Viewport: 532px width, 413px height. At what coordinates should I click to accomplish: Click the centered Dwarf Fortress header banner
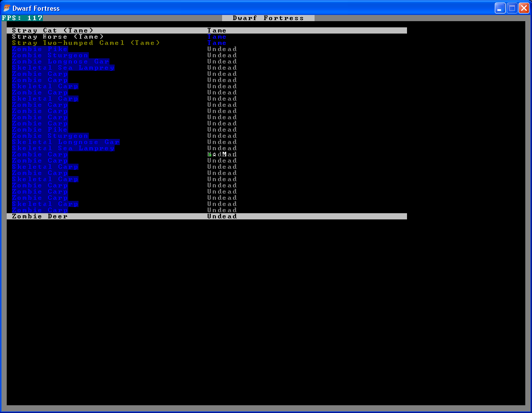pos(268,18)
